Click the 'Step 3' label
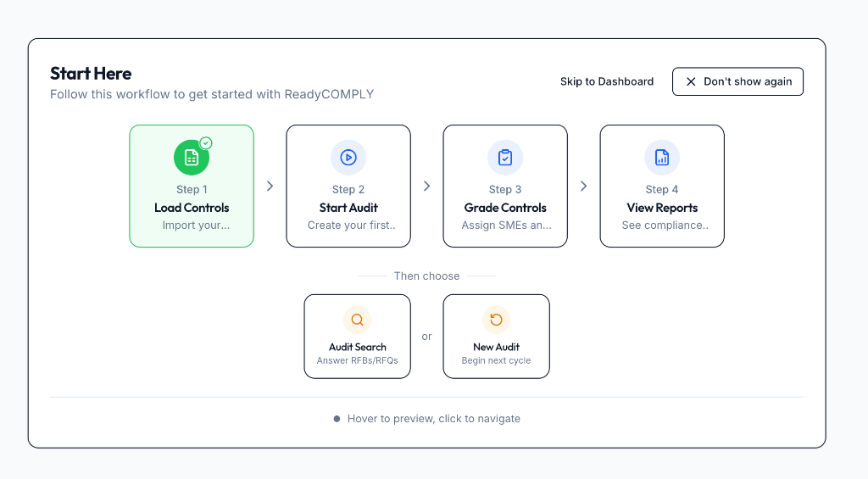This screenshot has width=868, height=479. (505, 189)
